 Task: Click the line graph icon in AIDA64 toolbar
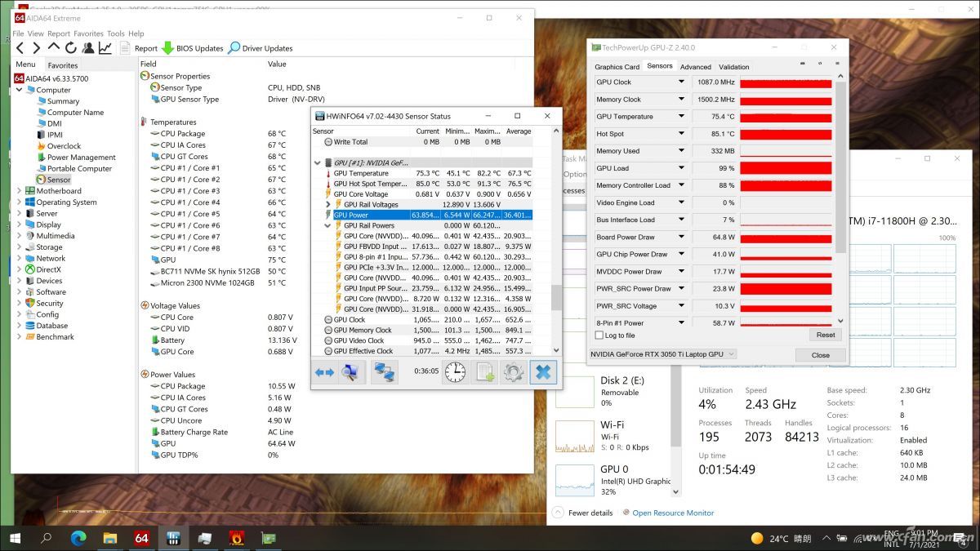pos(105,47)
